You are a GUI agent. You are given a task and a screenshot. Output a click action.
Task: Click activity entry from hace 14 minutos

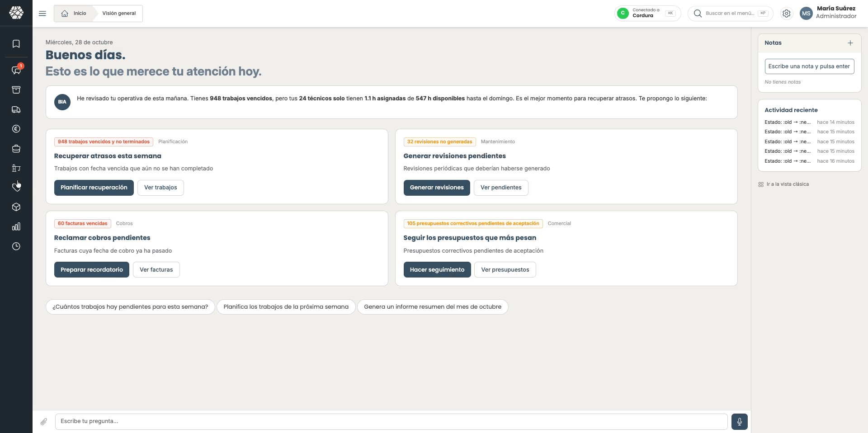[x=809, y=122]
